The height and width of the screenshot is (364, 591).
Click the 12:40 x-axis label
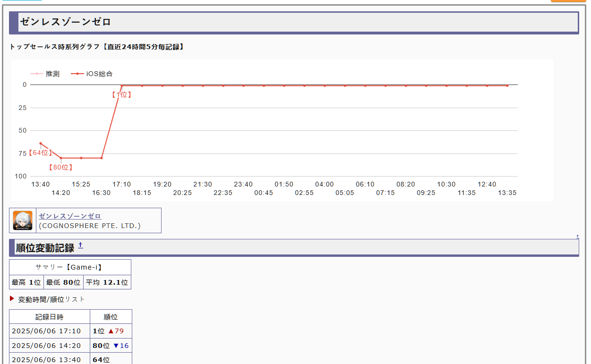point(487,184)
